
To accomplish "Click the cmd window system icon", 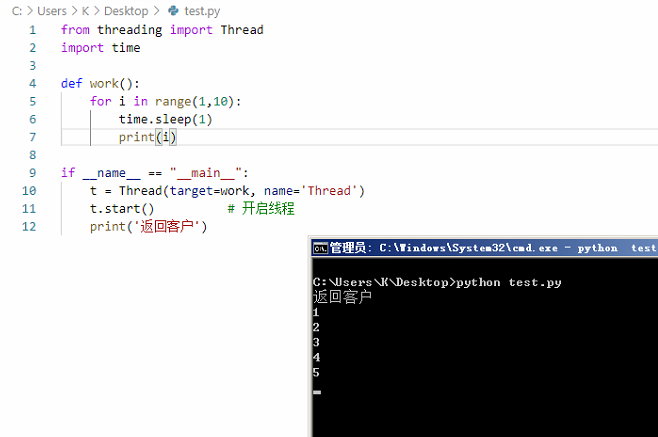I will click(320, 248).
